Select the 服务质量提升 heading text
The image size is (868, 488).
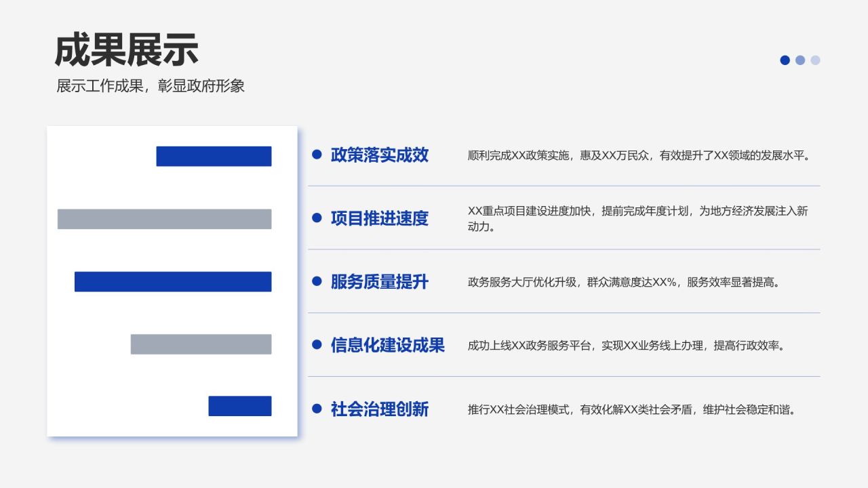coord(379,283)
